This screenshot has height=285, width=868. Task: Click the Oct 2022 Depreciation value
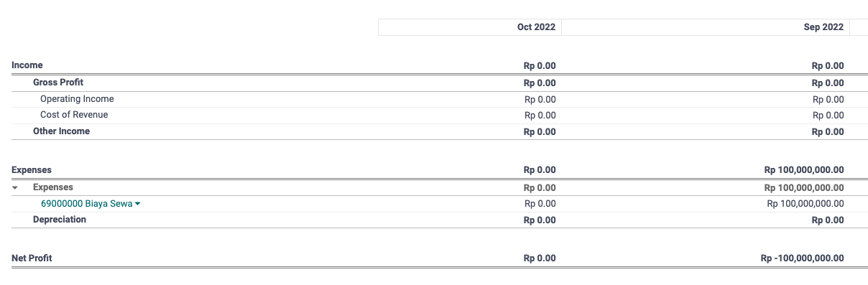[x=540, y=220]
